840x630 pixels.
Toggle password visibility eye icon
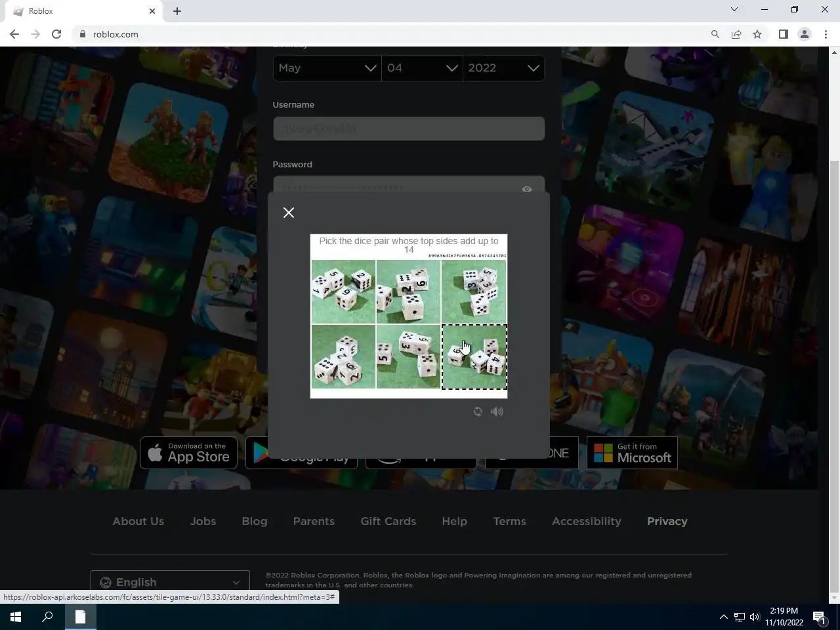[526, 189]
